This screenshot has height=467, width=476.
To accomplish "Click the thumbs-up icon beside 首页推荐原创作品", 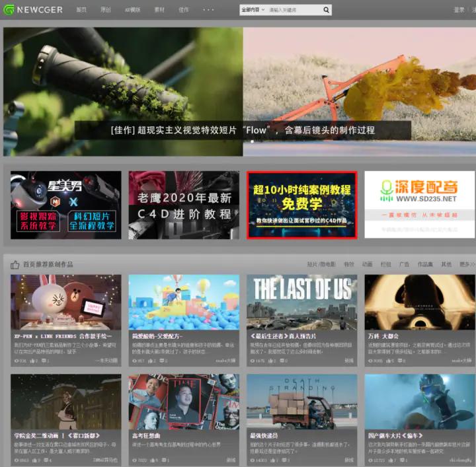I will coord(15,265).
